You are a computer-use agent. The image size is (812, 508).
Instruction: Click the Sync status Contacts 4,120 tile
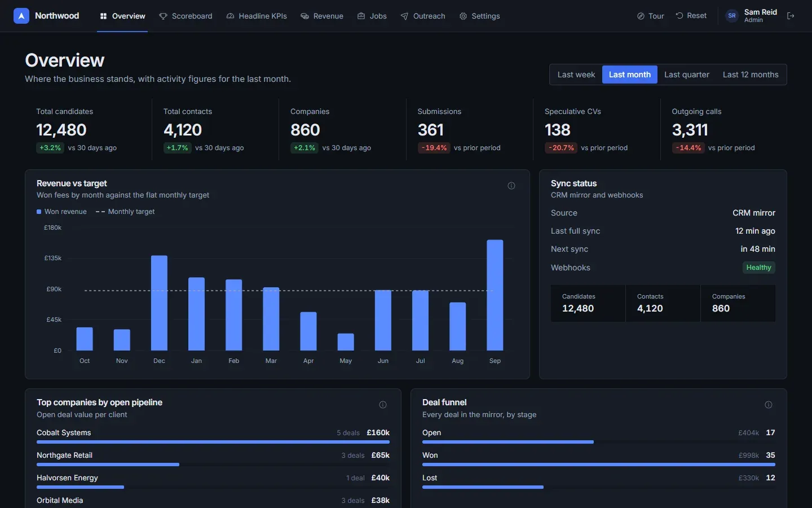663,303
